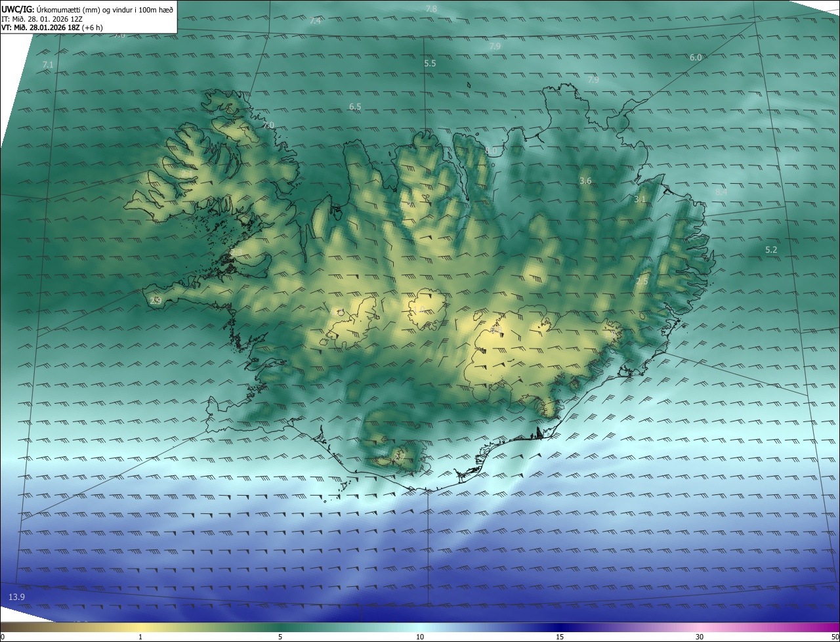
Task: Click the 5.2 value east of Iceland
Action: coord(771,249)
